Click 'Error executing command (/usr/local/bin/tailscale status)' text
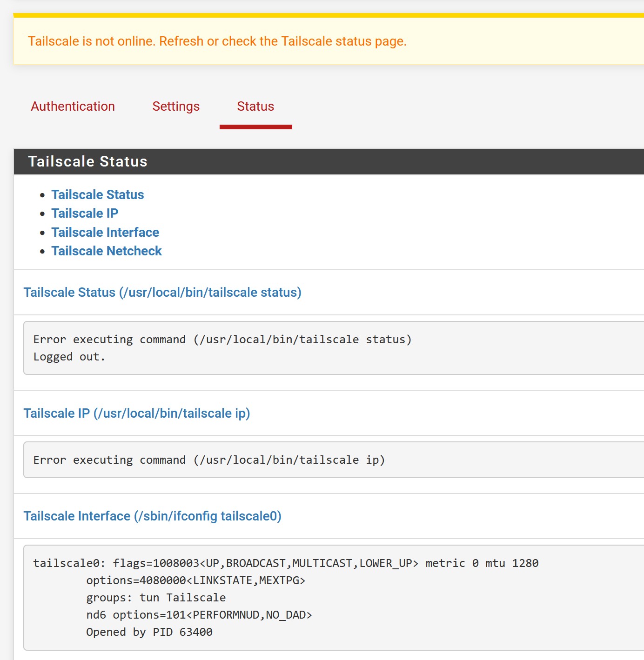This screenshot has width=644, height=660. [x=222, y=340]
